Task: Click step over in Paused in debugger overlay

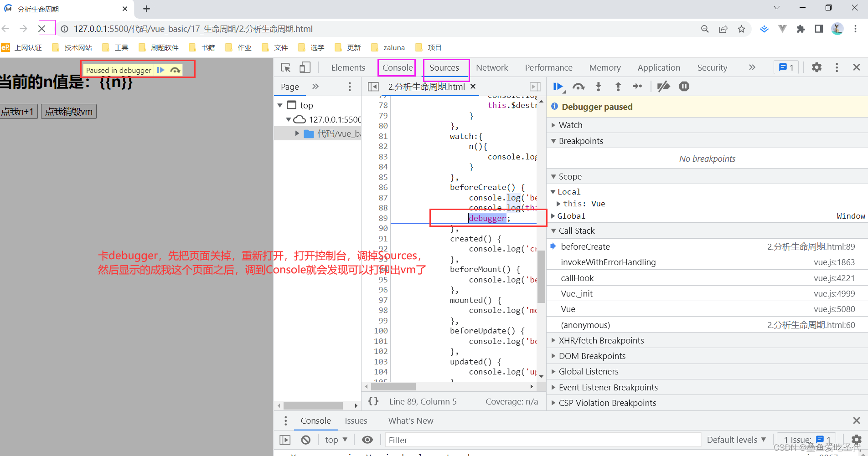Action: coord(175,70)
